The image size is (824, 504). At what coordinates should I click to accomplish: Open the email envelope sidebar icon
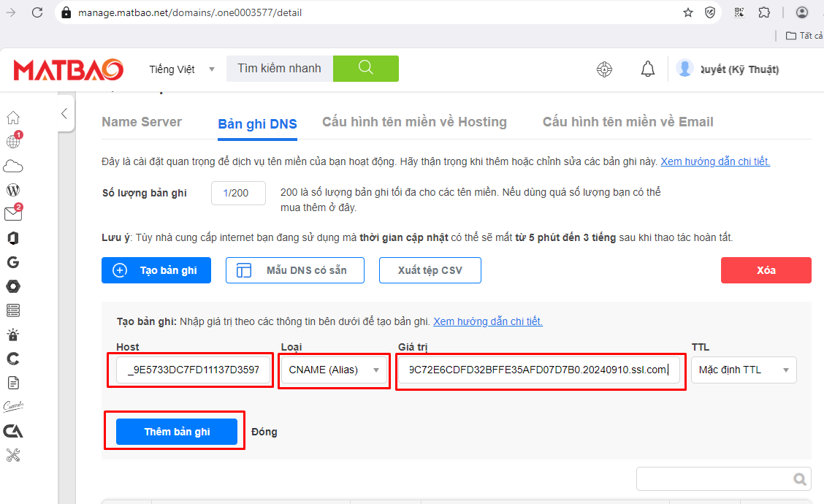[x=13, y=214]
